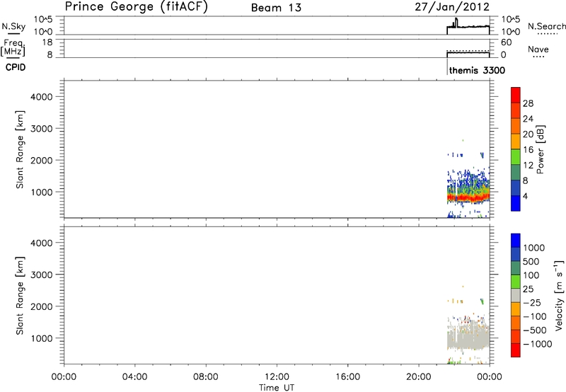Click the gray segment of velocity colorbar
This screenshot has height=392, width=566.
(516, 295)
